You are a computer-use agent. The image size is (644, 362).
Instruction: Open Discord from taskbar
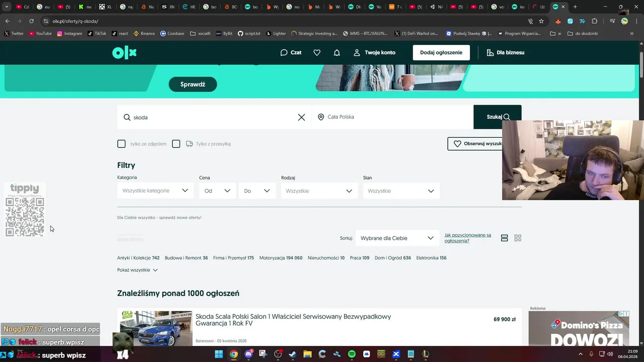pos(249,354)
